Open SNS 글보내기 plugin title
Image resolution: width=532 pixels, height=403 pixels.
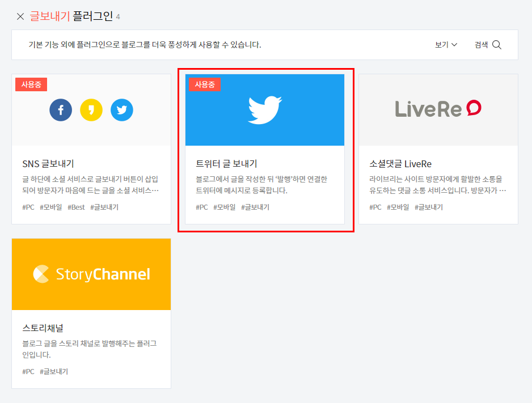tap(48, 164)
